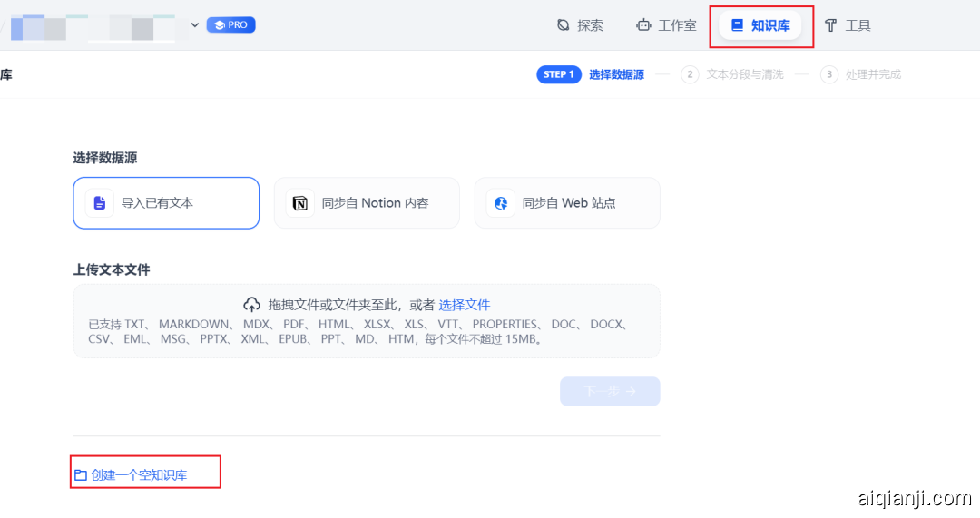Click the compass icon beside 探索
Viewport: 980px width, 518px height.
563,25
